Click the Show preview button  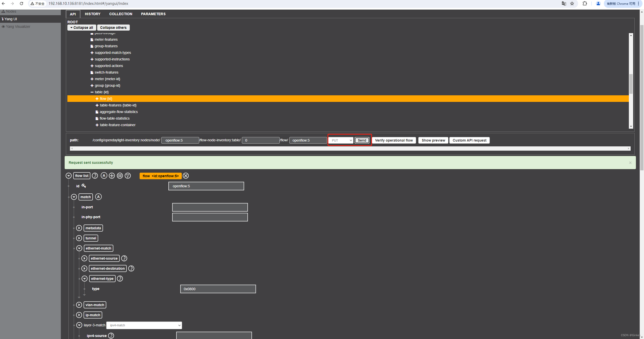433,140
